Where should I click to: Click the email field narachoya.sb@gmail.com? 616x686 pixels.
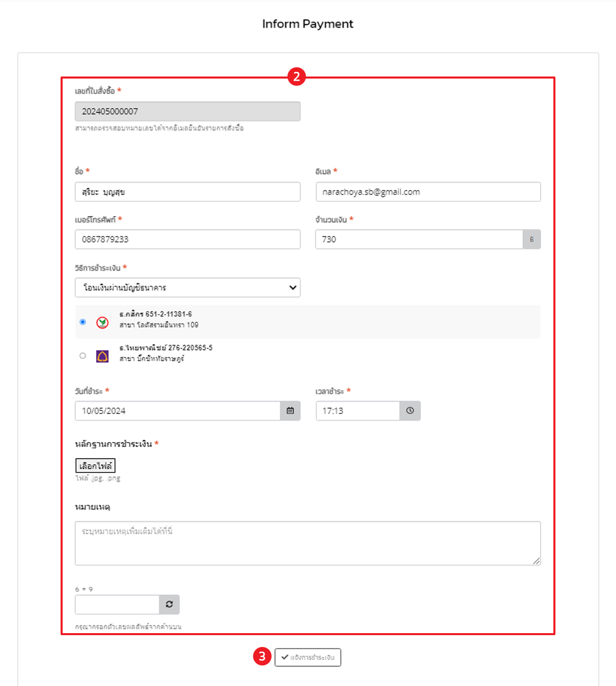428,192
